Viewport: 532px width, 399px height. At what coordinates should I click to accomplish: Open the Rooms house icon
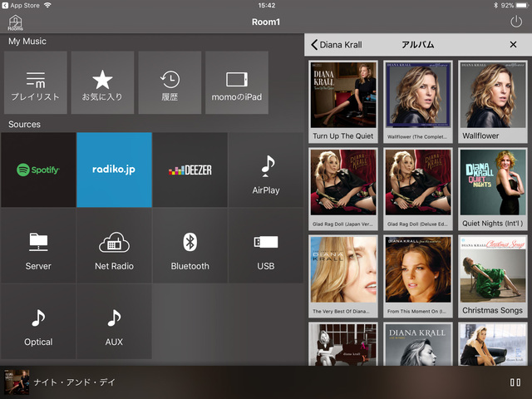point(15,22)
